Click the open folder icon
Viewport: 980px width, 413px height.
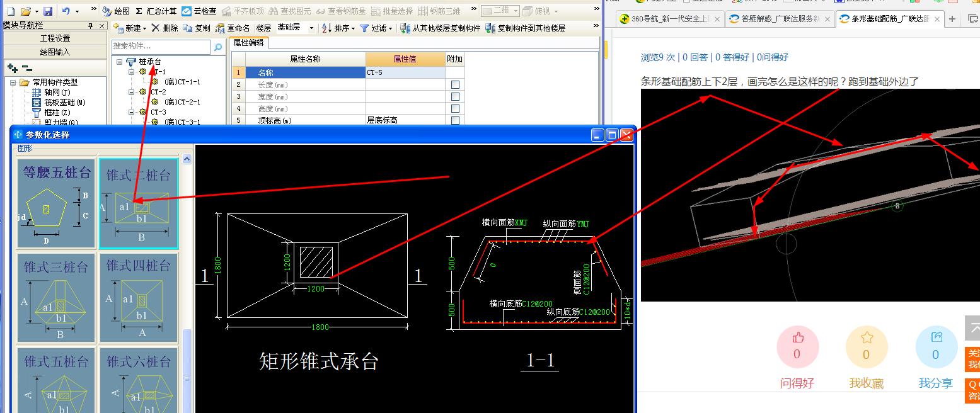tap(25, 11)
